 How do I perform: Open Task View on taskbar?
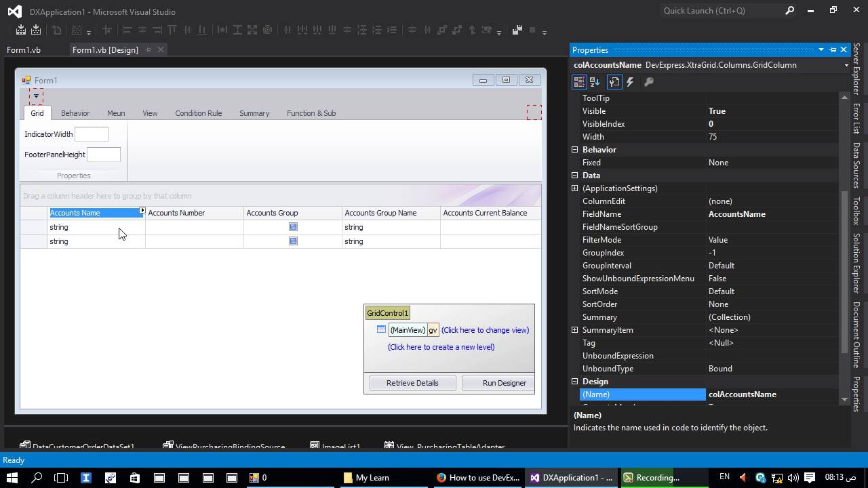pos(61,477)
